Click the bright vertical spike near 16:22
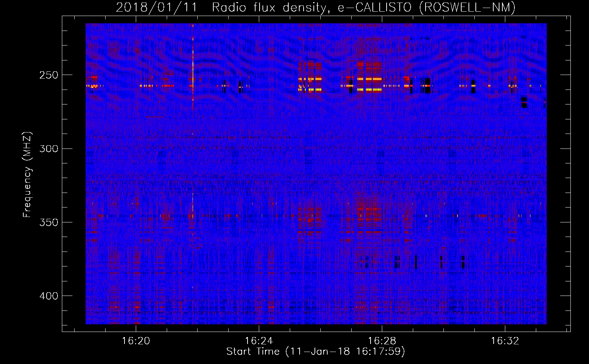 click(x=193, y=67)
